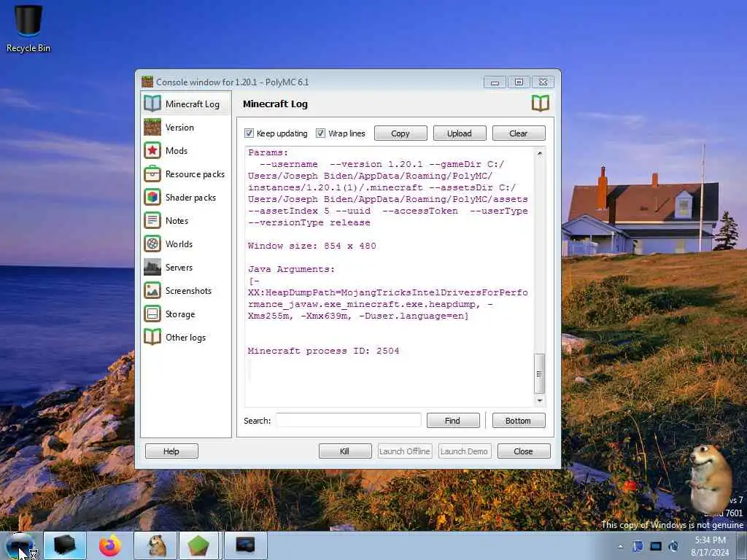Open the Servers icon
747x560 pixels.
[152, 267]
